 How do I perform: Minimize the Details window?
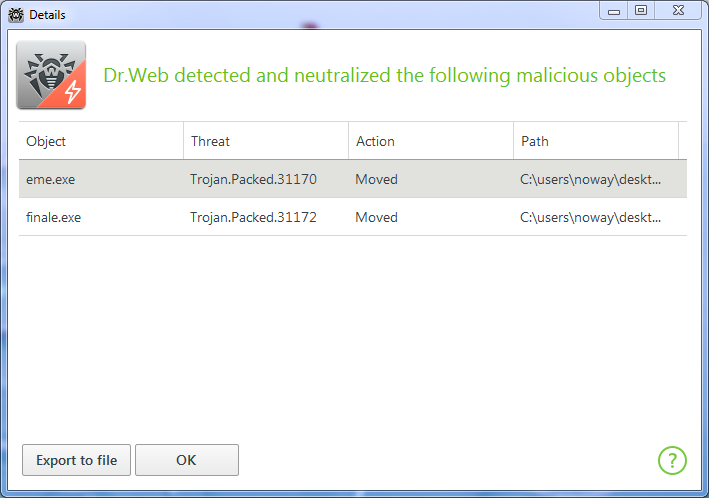pos(614,10)
